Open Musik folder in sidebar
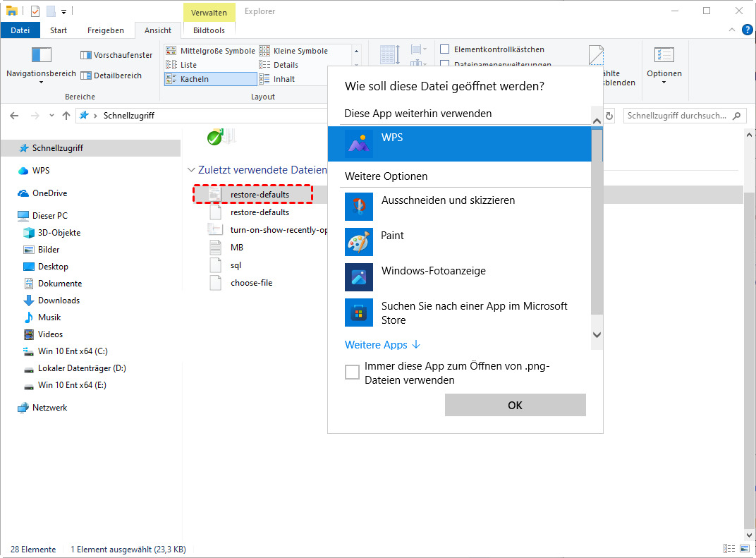This screenshot has height=558, width=756. 42,317
